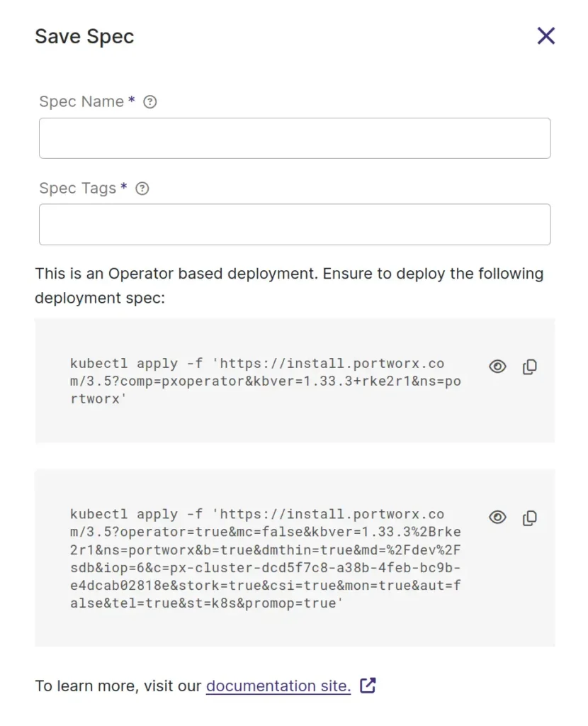
Task: Click the operator=true kubectl command text
Action: coord(265,559)
